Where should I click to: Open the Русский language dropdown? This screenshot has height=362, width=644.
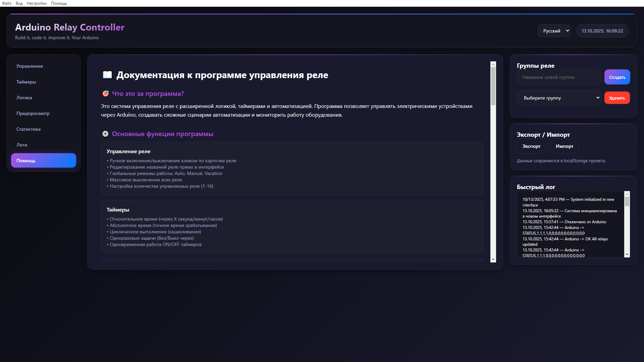click(554, 31)
